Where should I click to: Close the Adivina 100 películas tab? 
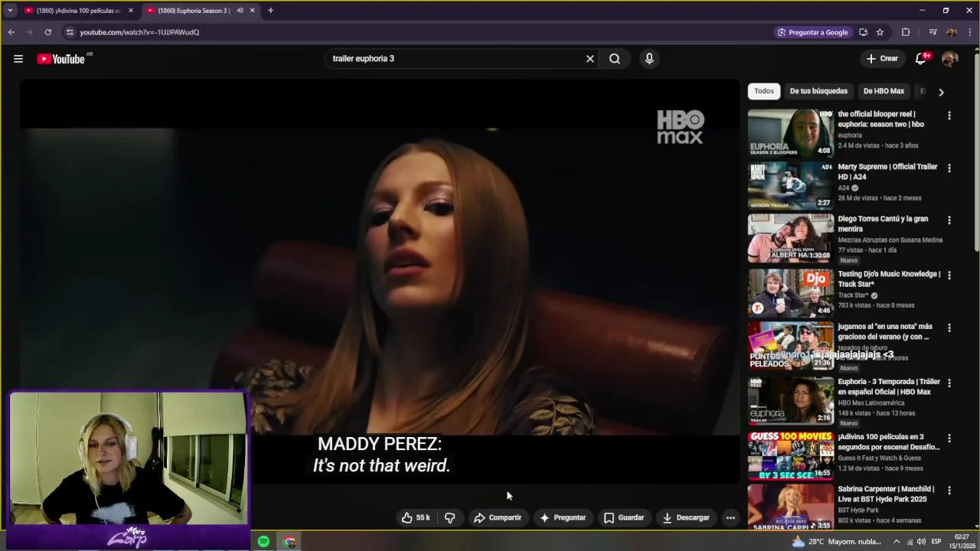(131, 11)
